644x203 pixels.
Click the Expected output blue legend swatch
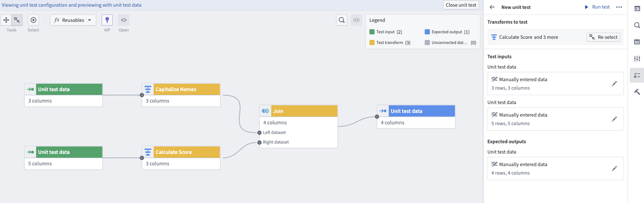coord(427,32)
